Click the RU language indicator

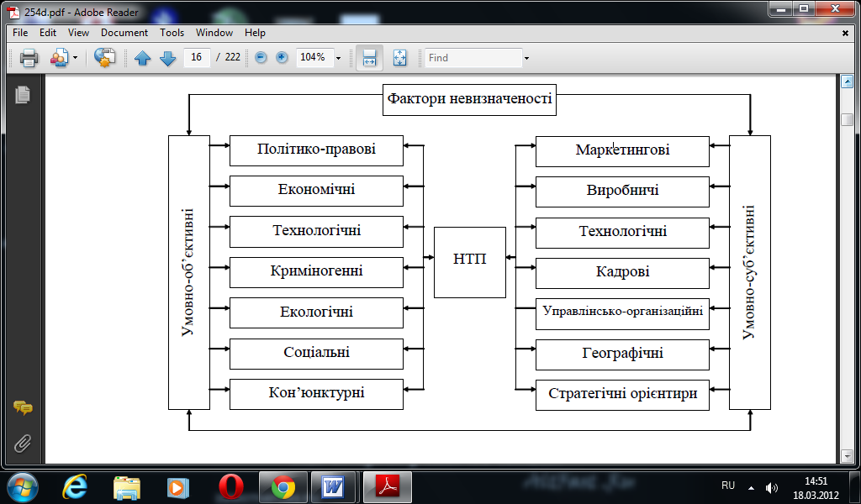pos(728,486)
